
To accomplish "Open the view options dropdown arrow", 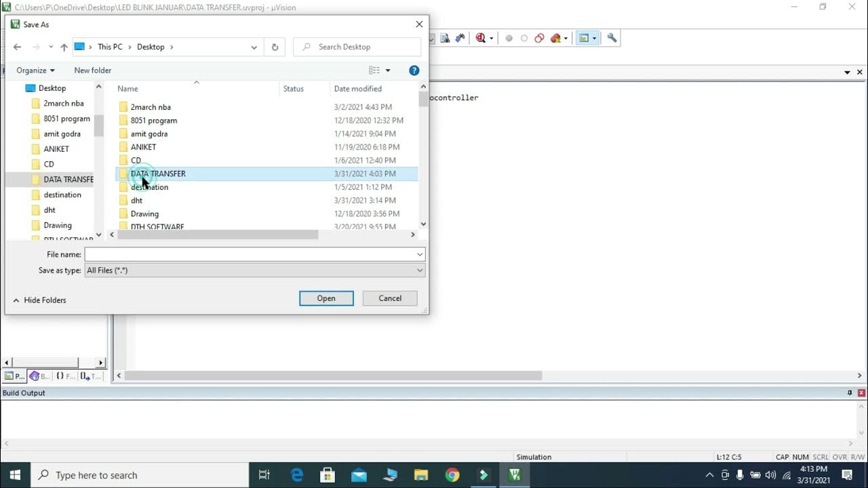I will click(x=388, y=70).
